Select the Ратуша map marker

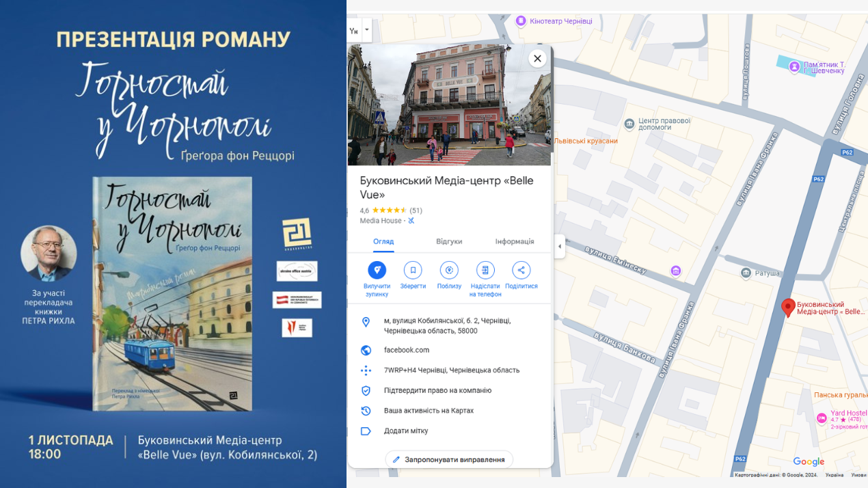746,273
